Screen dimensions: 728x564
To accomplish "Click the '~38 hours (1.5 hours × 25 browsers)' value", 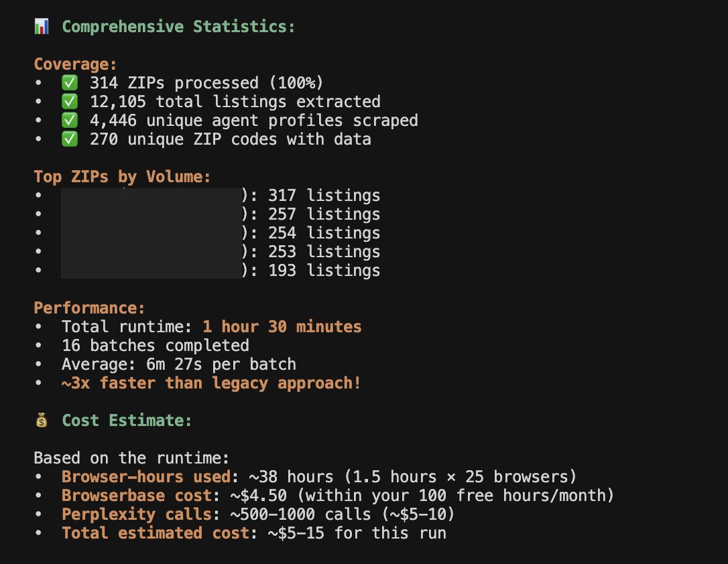I will [x=413, y=477].
